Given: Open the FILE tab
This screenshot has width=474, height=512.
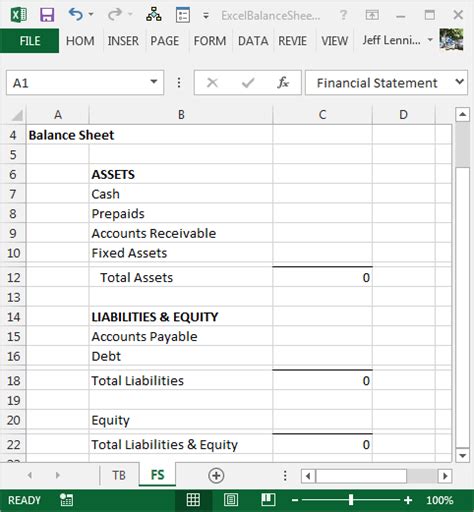Looking at the screenshot, I should 30,41.
